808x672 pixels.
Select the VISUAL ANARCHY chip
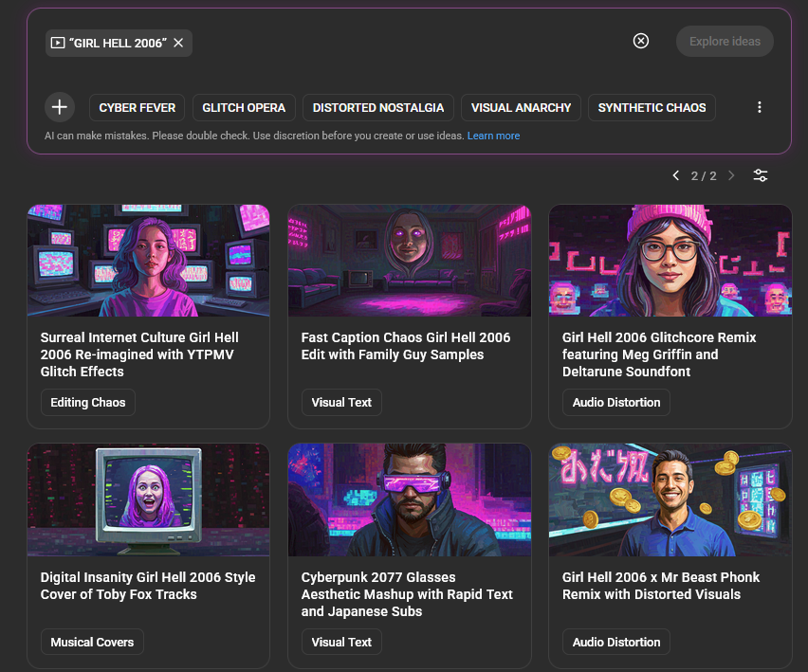tap(521, 108)
